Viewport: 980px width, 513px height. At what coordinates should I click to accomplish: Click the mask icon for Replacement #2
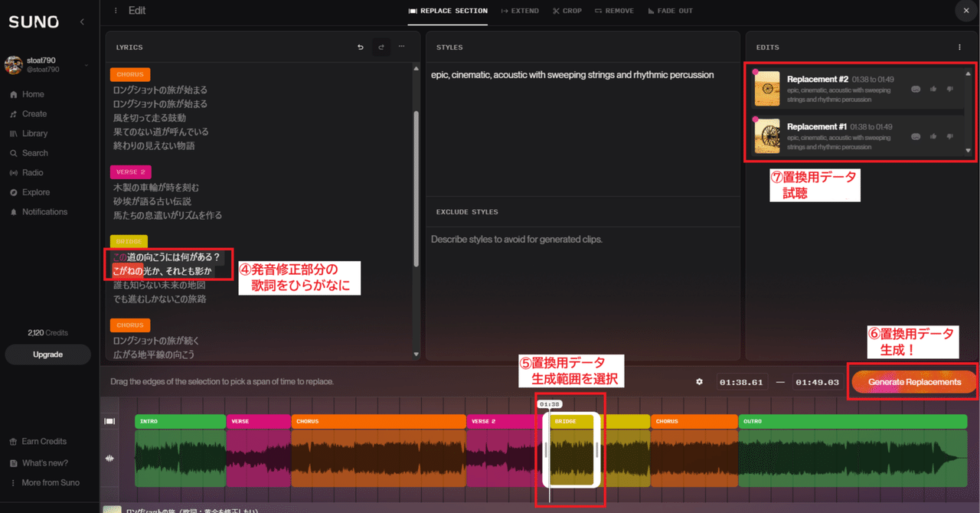[x=916, y=89]
